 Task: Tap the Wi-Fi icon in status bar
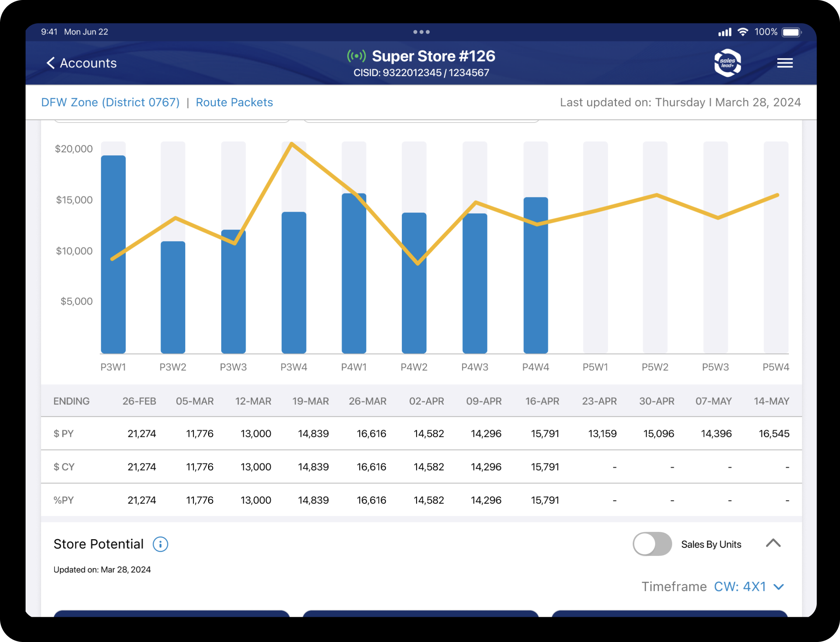743,32
